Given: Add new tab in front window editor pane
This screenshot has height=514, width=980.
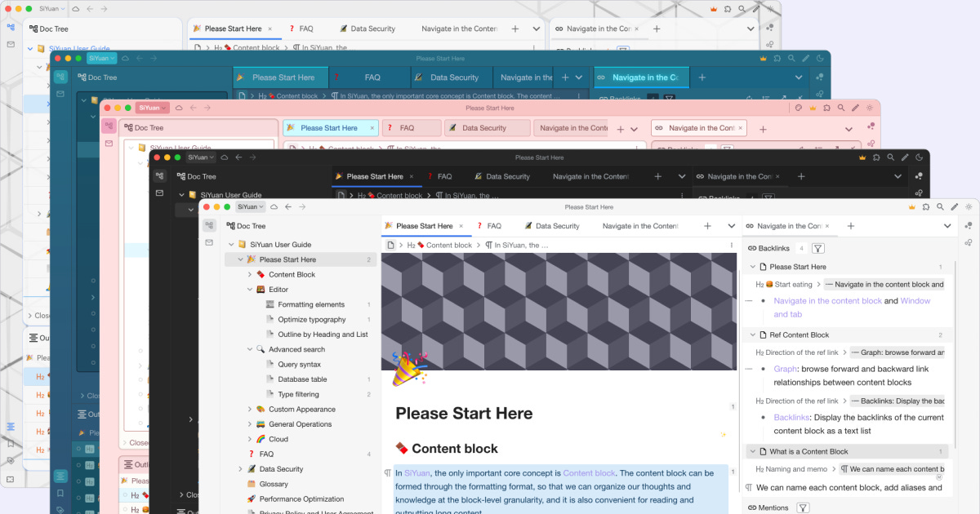Looking at the screenshot, I should click(x=707, y=226).
